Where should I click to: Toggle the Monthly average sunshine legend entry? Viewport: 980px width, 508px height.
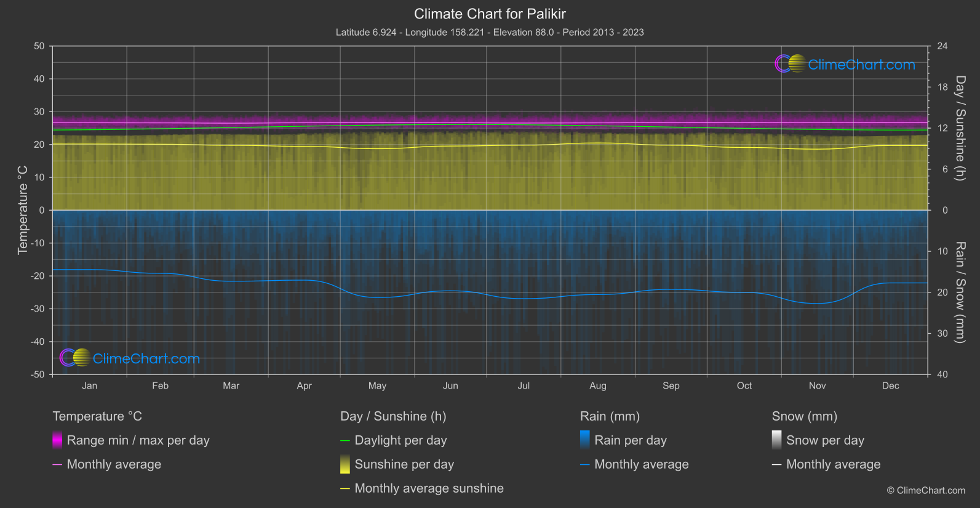click(x=422, y=488)
